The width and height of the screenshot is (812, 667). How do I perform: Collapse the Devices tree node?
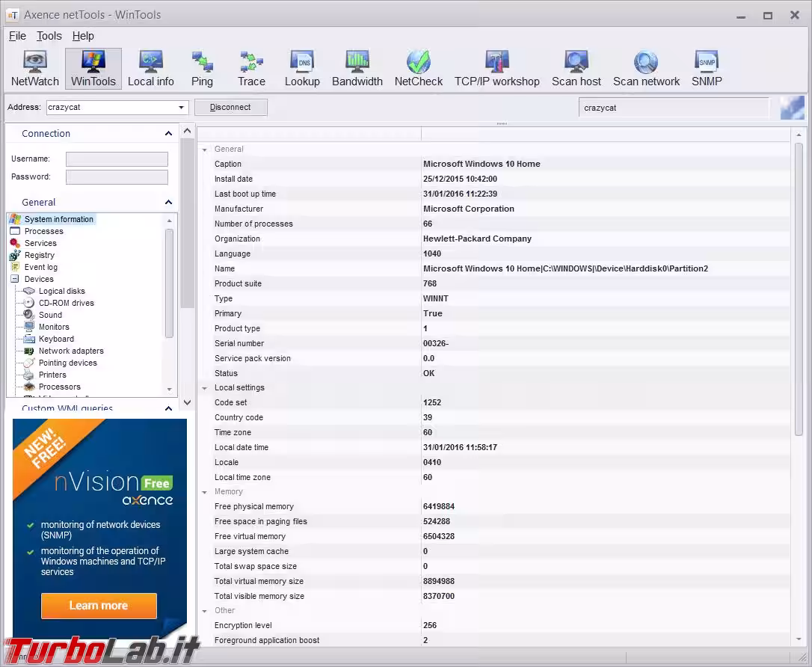[x=15, y=279]
